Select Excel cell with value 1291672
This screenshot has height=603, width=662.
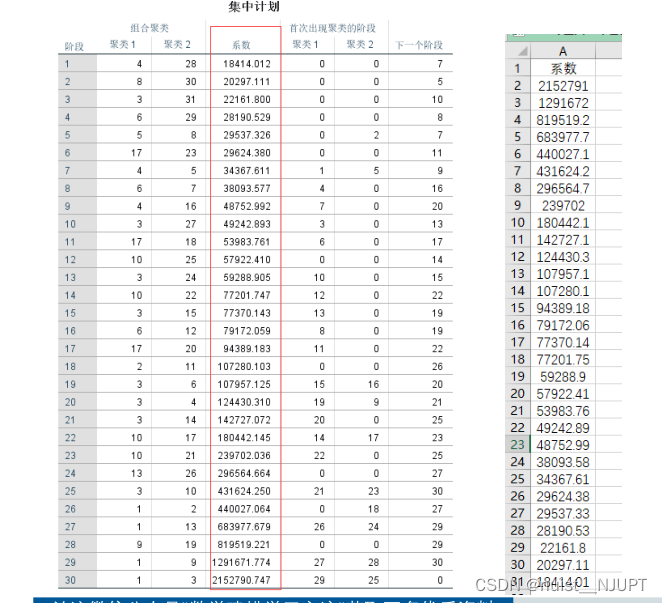click(563, 103)
